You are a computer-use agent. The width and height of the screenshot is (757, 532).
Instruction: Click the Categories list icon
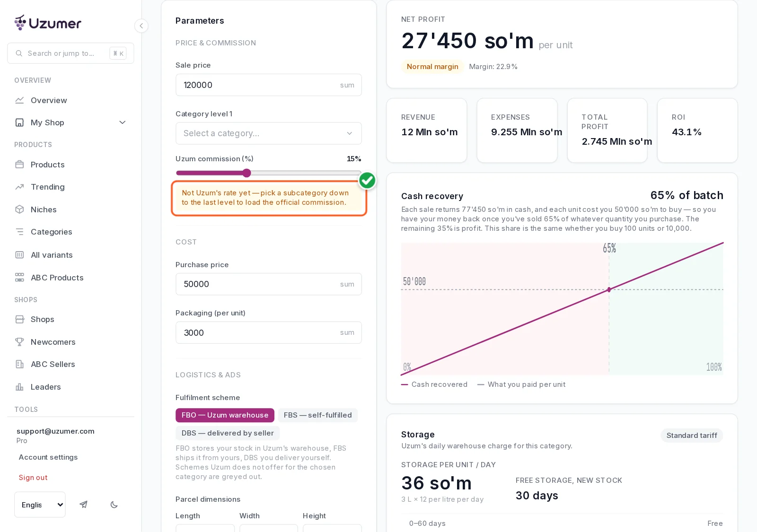pyautogui.click(x=19, y=232)
